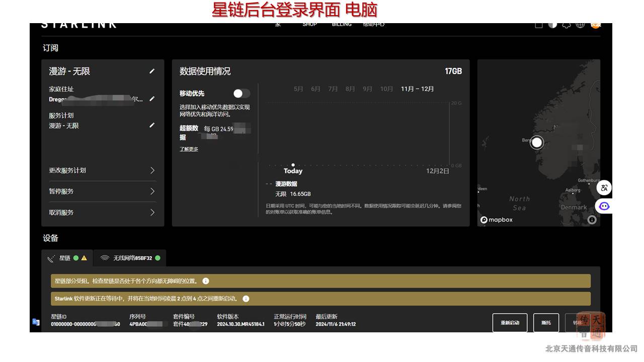This screenshot has width=644, height=362.
Task: Click the 12月2日 chart end date
Action: click(438, 171)
